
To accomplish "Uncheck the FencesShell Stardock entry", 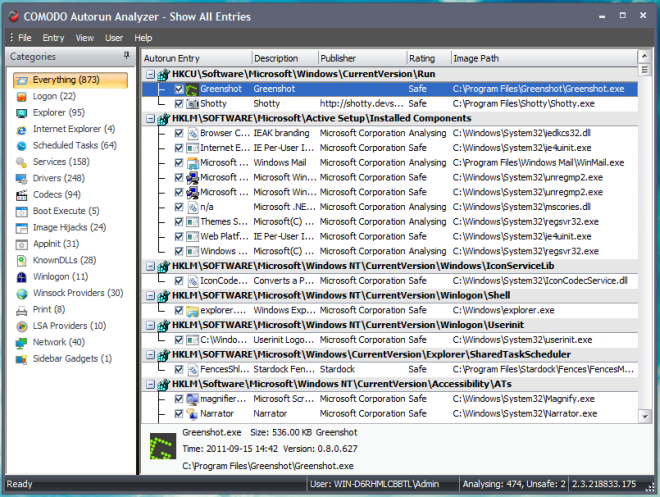I will 179,369.
